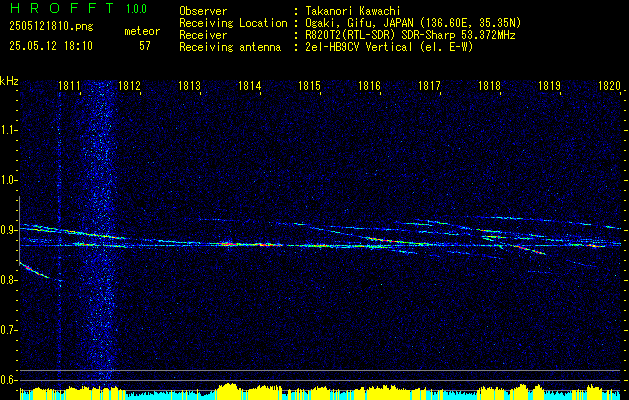Viewport: 629px width, 400px height.
Task: Click the Receiver label
Action: click(203, 35)
